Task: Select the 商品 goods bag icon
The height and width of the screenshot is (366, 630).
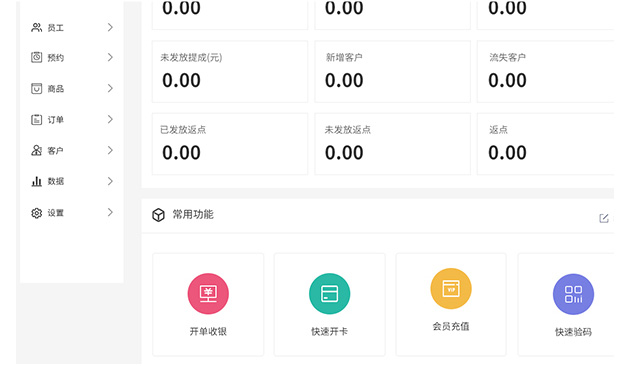Action: pos(37,88)
